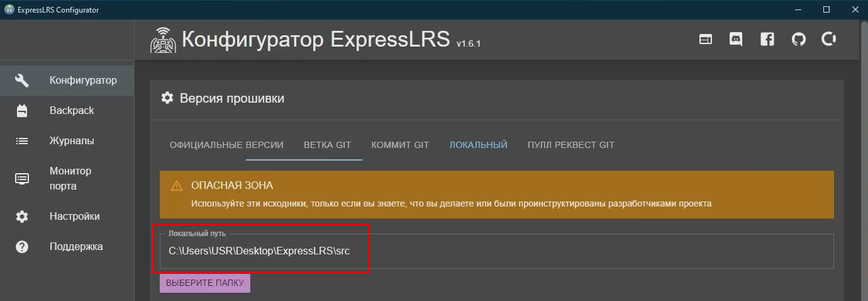Click the ExpressLRS logo next to the title
Screen dimensions: 868x301
[163, 40]
